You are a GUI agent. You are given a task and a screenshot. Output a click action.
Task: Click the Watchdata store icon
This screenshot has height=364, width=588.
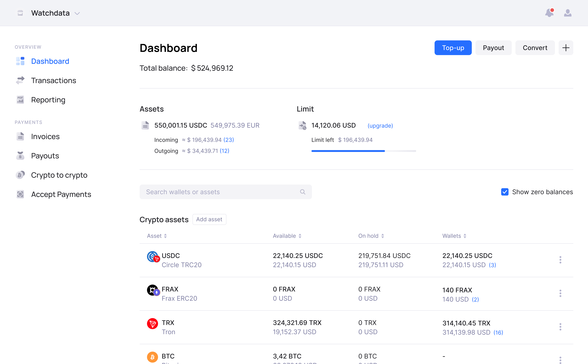coord(20,13)
